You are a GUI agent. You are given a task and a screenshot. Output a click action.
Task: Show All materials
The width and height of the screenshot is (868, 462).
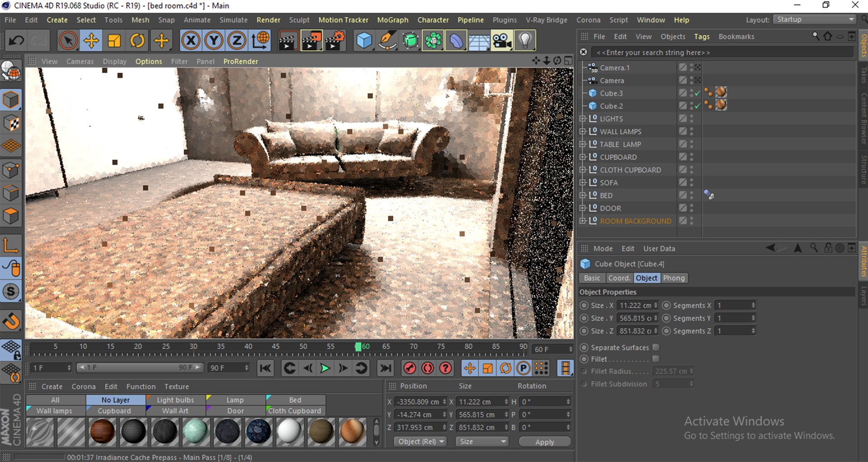coord(55,400)
